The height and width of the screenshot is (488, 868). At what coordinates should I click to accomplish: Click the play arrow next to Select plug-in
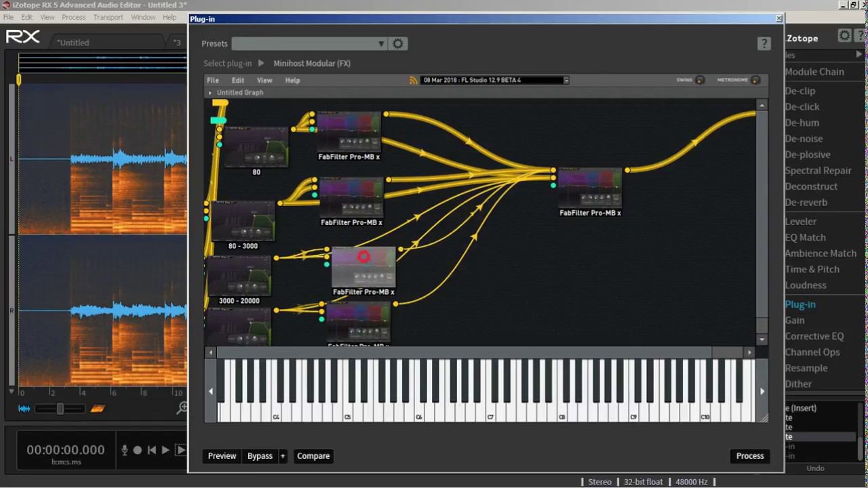tap(261, 63)
